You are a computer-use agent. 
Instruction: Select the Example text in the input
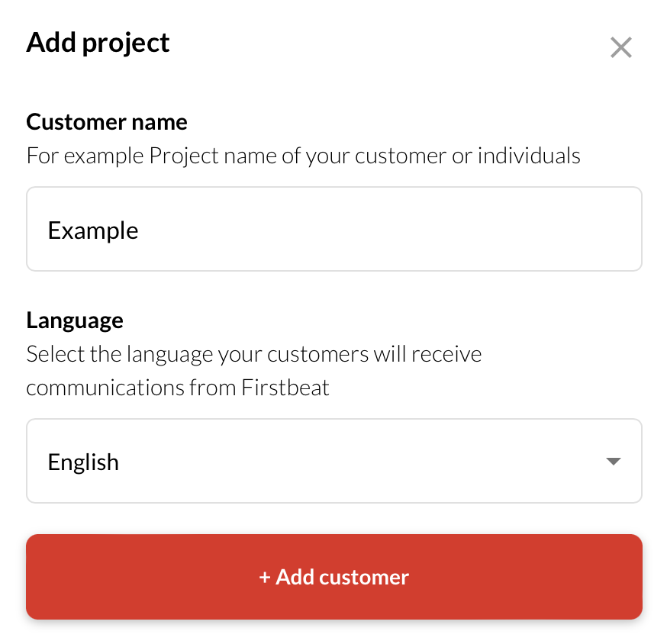[93, 230]
